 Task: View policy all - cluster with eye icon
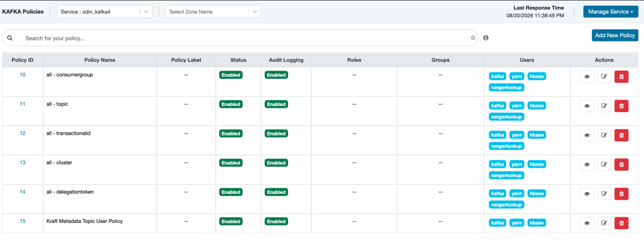587,164
